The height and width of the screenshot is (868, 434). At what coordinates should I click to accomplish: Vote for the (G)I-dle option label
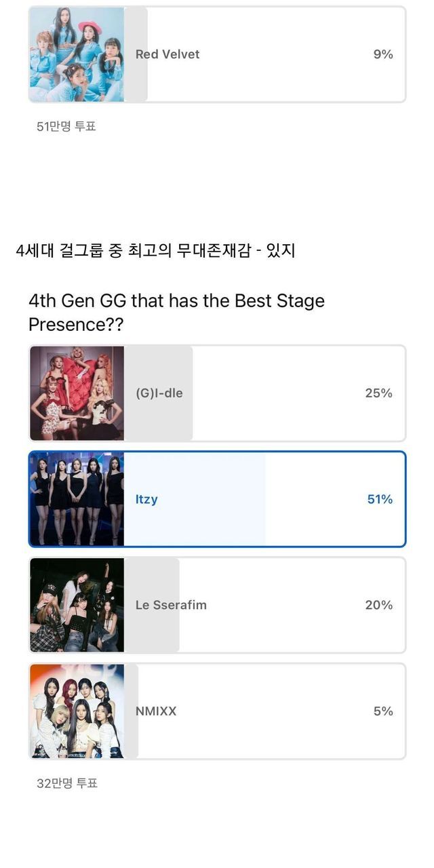coord(159,393)
